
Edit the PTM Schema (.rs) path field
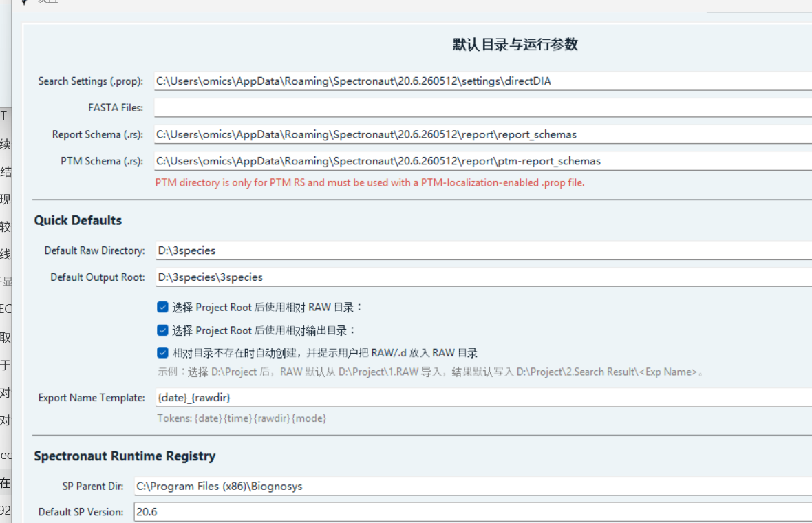point(483,161)
